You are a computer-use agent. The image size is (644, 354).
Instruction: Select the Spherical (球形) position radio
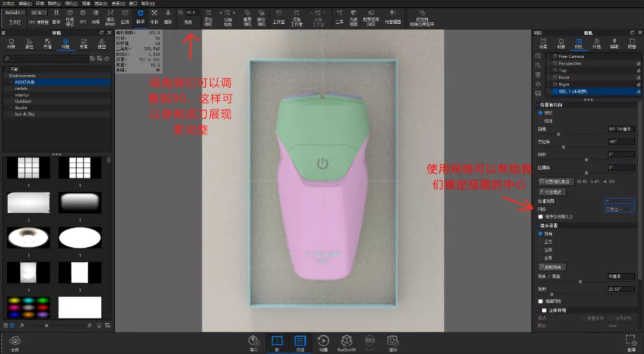[540, 113]
